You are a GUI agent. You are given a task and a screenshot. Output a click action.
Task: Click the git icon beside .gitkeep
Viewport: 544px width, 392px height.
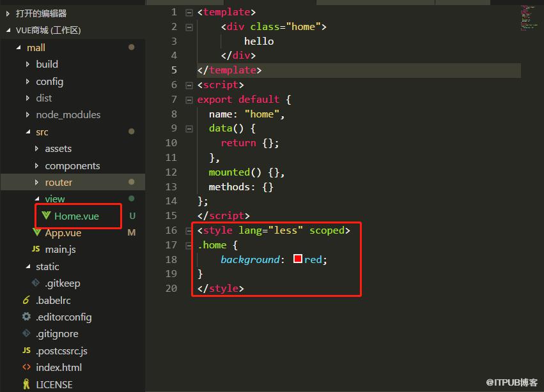35,283
